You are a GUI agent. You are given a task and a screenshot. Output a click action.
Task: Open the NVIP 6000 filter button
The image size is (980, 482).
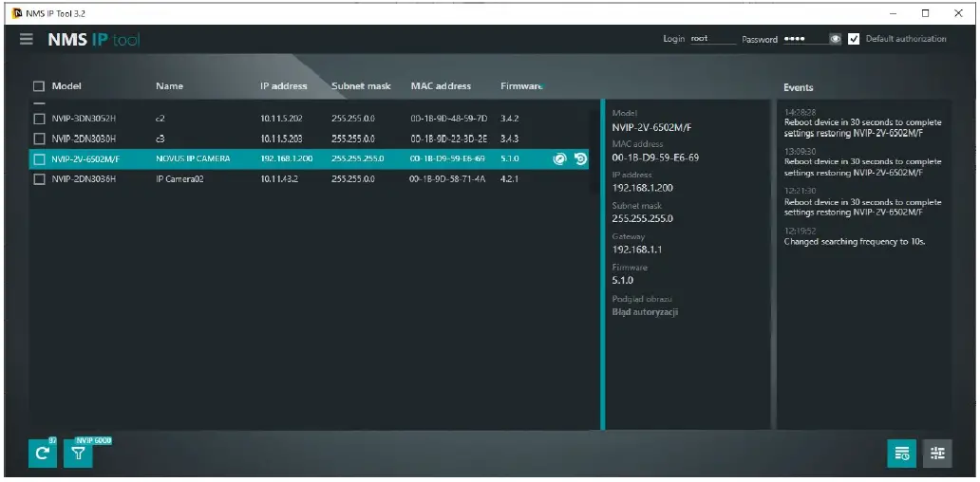tap(78, 454)
